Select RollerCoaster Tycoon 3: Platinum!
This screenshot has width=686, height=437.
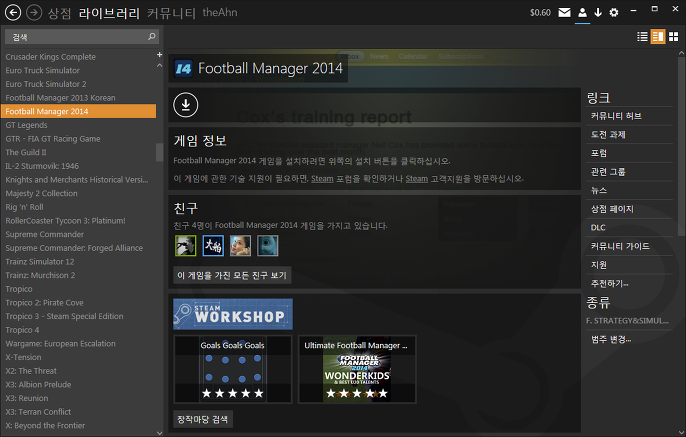65,221
